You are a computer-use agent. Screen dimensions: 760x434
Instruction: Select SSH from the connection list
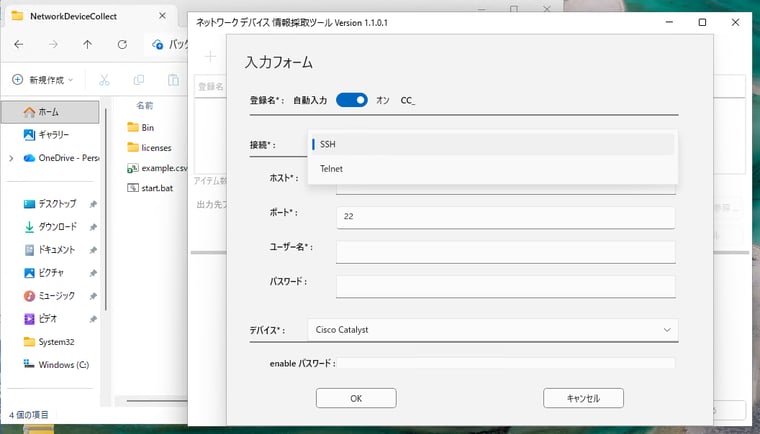[492, 144]
